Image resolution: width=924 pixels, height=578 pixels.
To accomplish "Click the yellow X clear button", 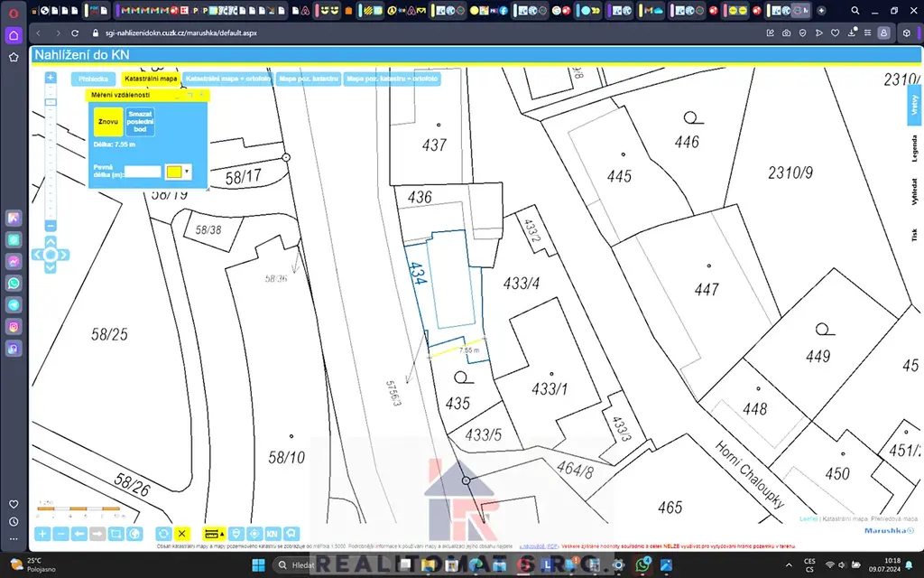I will 182,534.
